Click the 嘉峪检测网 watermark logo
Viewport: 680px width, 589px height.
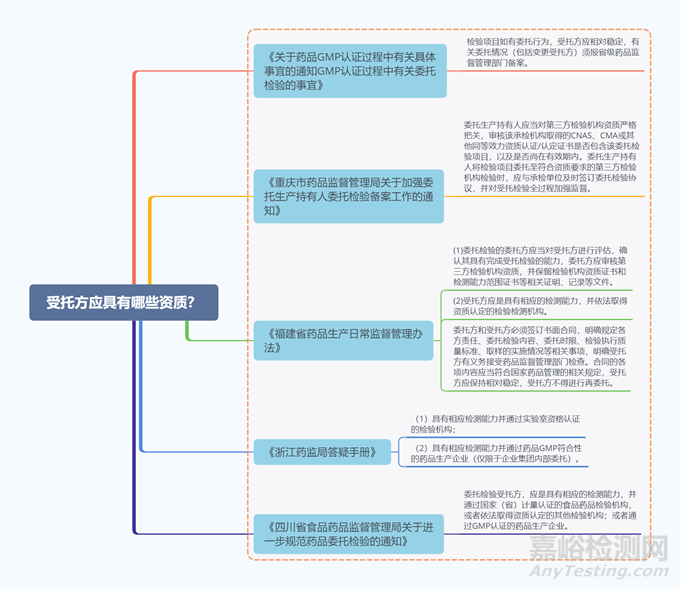597,549
